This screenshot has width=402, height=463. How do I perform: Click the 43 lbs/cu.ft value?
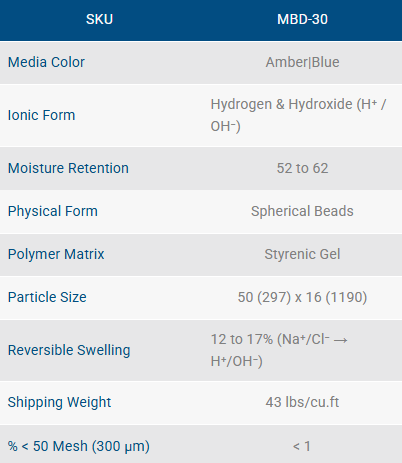click(302, 402)
